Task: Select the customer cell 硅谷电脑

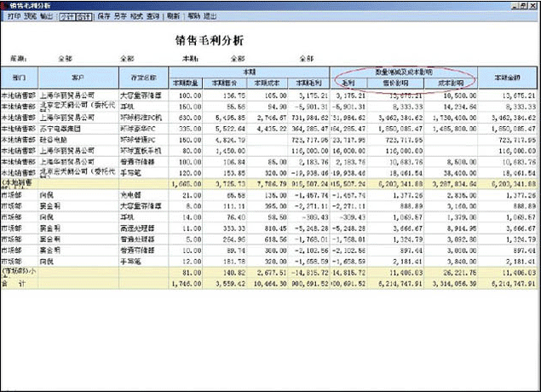Action: pos(78,140)
